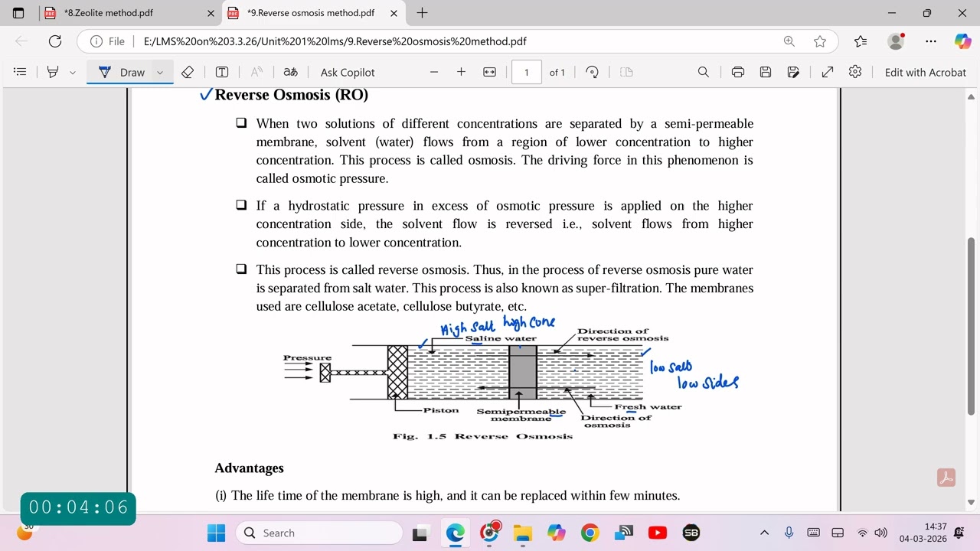Click the scrollbar down arrow
Viewport: 980px width, 551px height.
click(x=972, y=503)
